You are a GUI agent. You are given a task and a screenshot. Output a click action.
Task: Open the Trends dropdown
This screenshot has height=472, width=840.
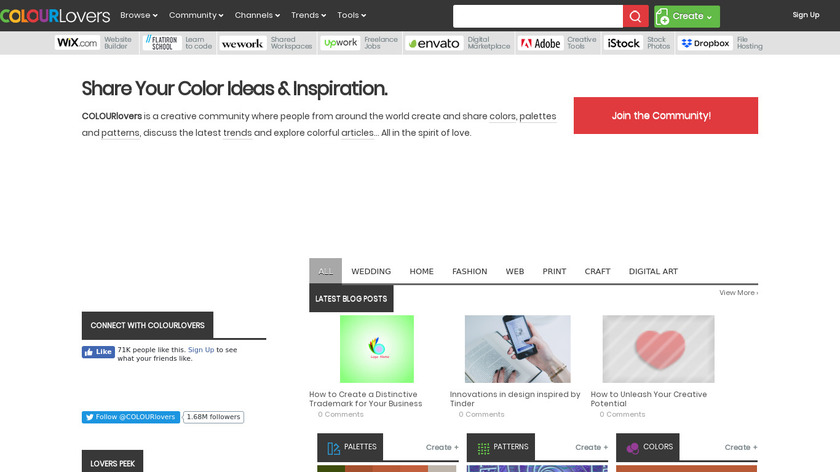[x=308, y=15]
